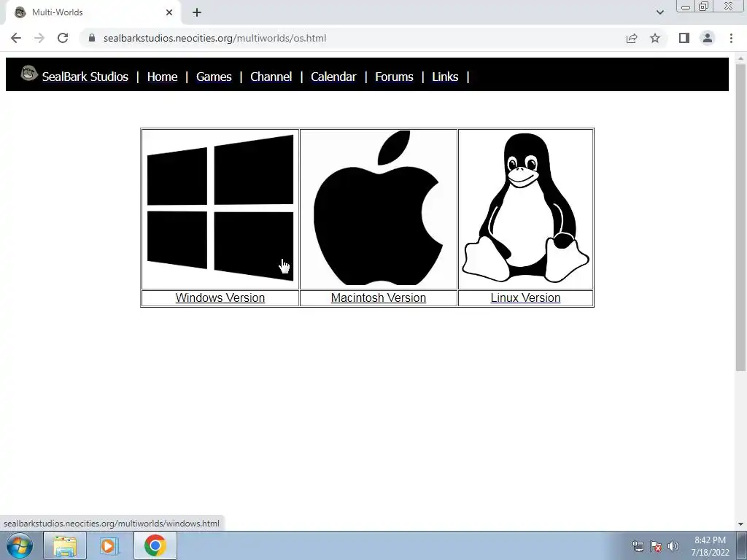The width and height of the screenshot is (747, 560).
Task: Open the Linux Version link
Action: click(525, 297)
